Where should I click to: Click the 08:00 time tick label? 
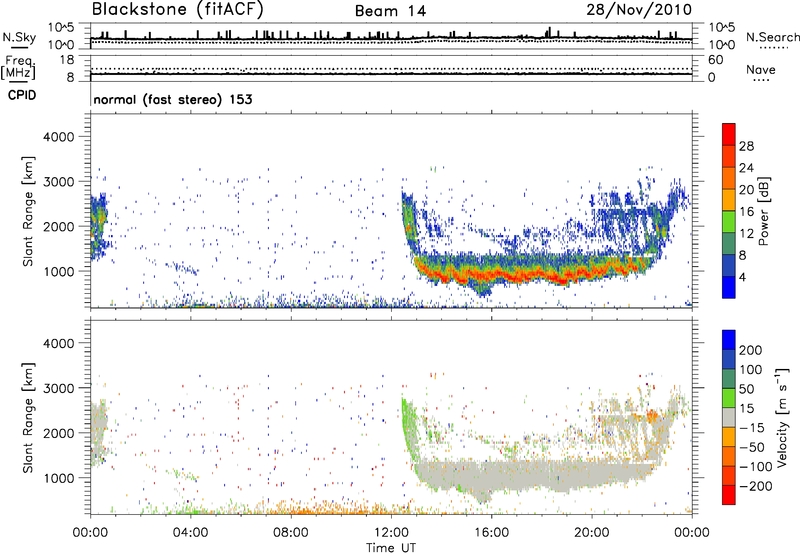click(290, 533)
